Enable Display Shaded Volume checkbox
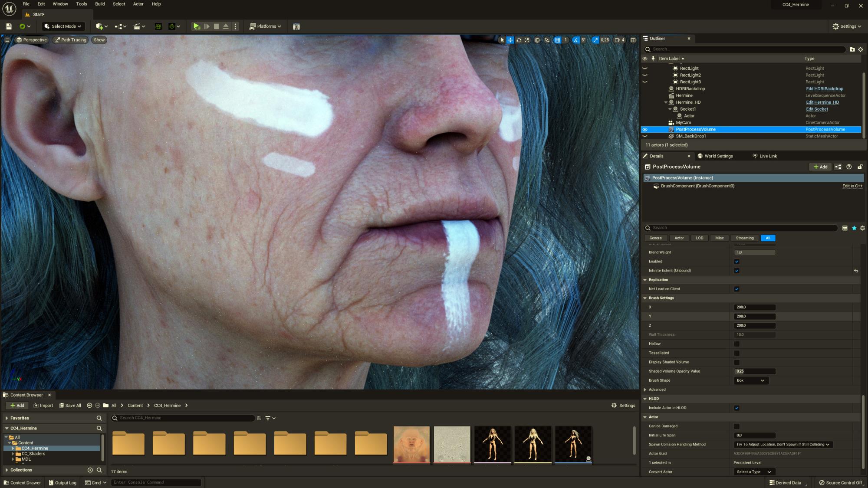 [736, 362]
